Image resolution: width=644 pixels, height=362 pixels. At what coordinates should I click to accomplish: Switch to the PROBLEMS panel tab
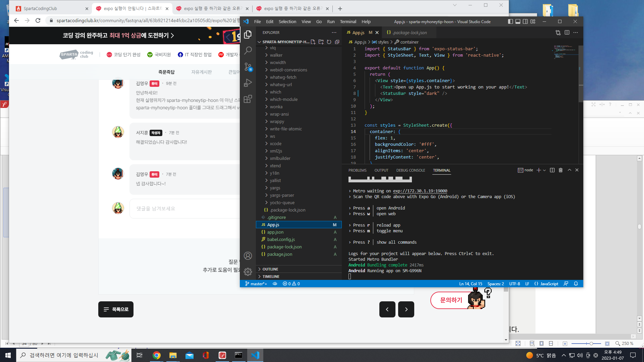[357, 170]
